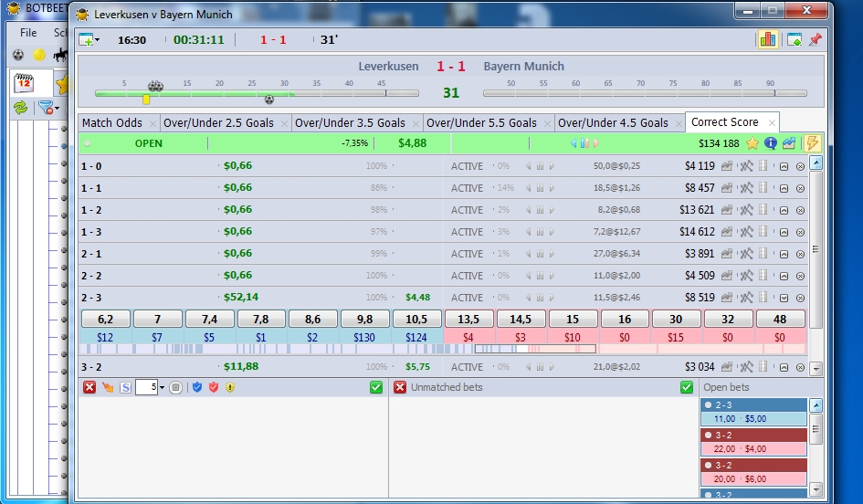Image resolution: width=863 pixels, height=504 pixels.
Task: Click the goal ball marker near minute 28
Action: pos(269,100)
